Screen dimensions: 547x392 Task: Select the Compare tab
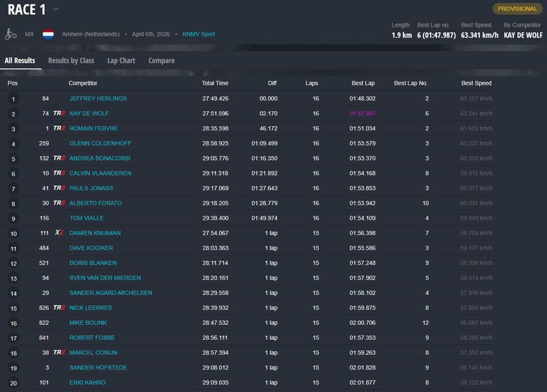(x=161, y=60)
